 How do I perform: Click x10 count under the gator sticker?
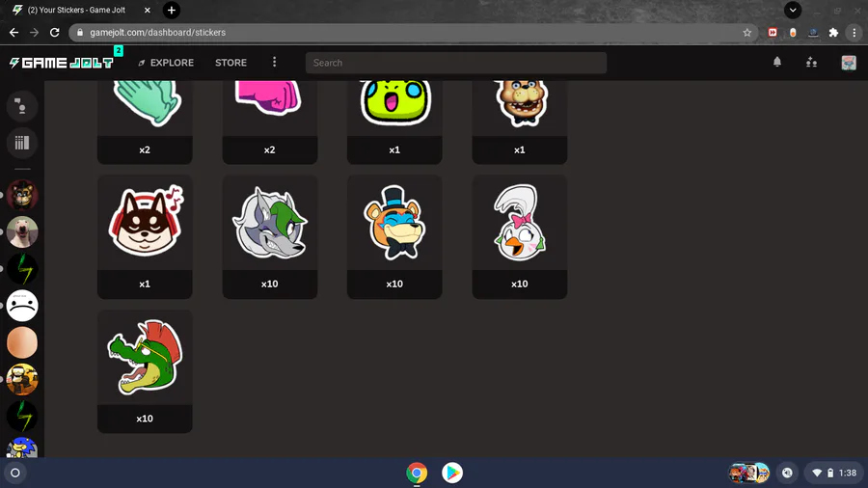pyautogui.click(x=145, y=419)
